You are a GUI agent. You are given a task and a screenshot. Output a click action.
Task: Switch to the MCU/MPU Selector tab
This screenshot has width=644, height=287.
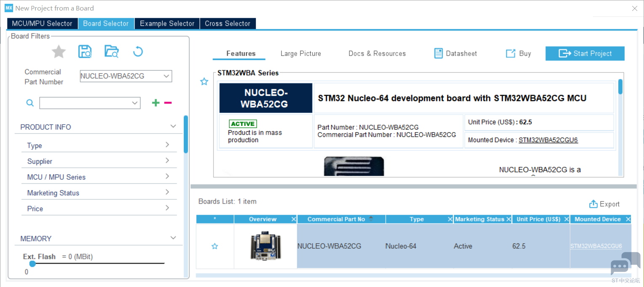pyautogui.click(x=42, y=24)
